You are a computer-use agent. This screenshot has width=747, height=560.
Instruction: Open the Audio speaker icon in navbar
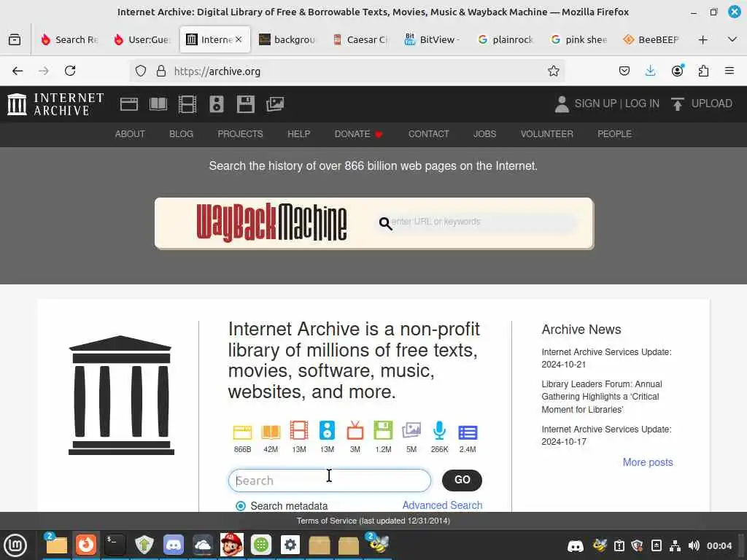216,104
